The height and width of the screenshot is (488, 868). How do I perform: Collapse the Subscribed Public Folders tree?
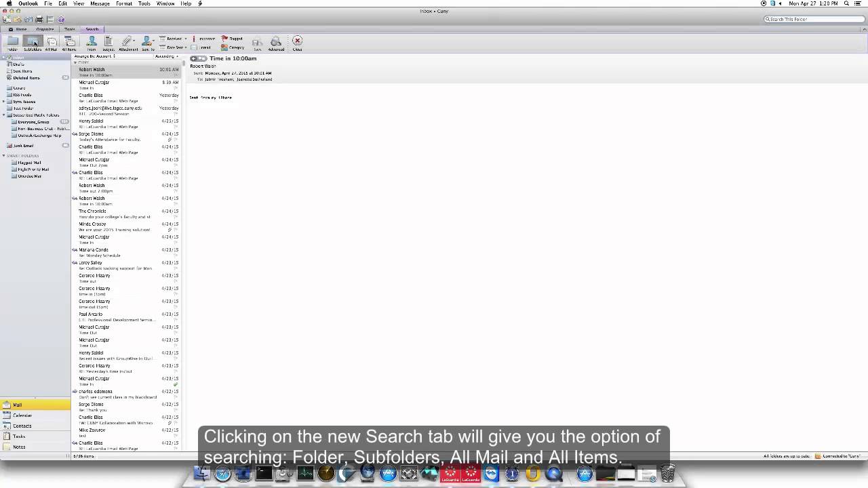(4, 115)
